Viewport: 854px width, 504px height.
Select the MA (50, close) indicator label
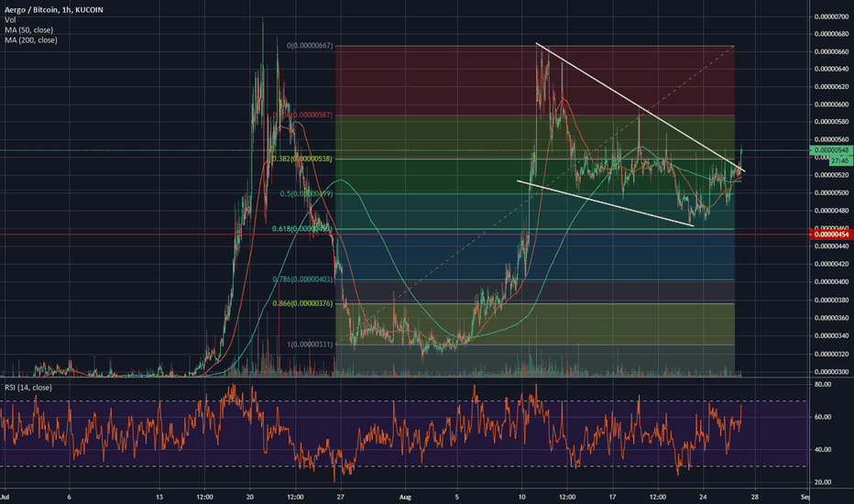29,30
